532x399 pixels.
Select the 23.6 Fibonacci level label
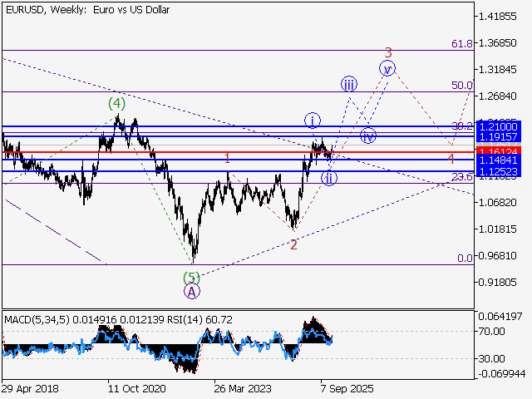pos(461,177)
